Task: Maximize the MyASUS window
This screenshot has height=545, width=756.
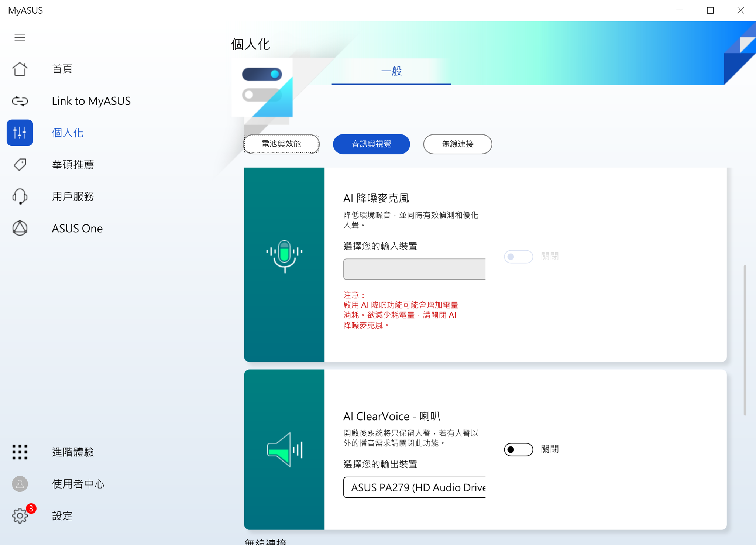Action: pos(710,10)
